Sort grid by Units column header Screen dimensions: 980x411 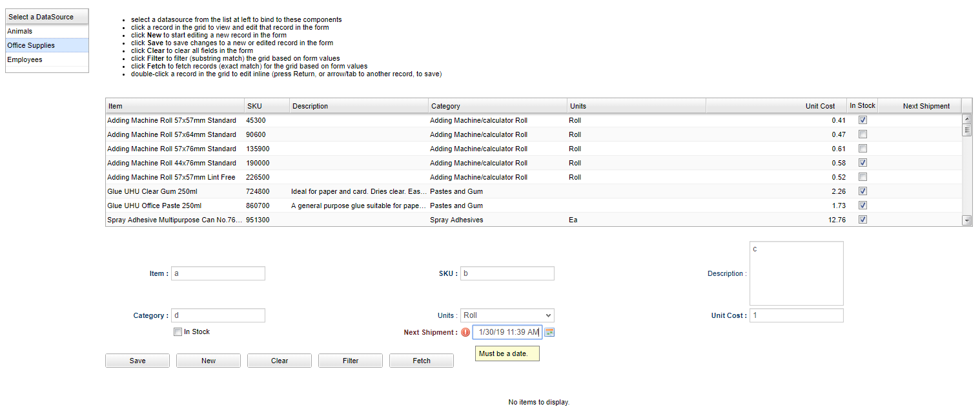637,106
